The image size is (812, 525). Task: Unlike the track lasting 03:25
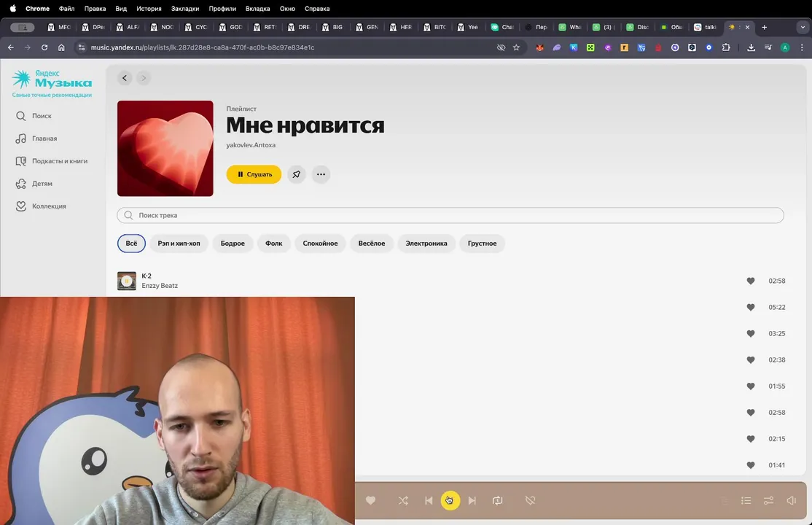click(x=750, y=334)
